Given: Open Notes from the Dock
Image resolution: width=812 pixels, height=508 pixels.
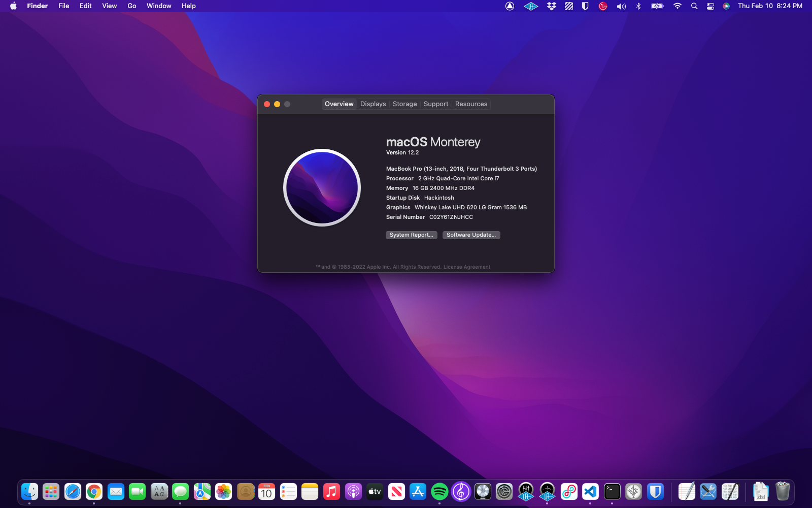Looking at the screenshot, I should click(x=310, y=491).
